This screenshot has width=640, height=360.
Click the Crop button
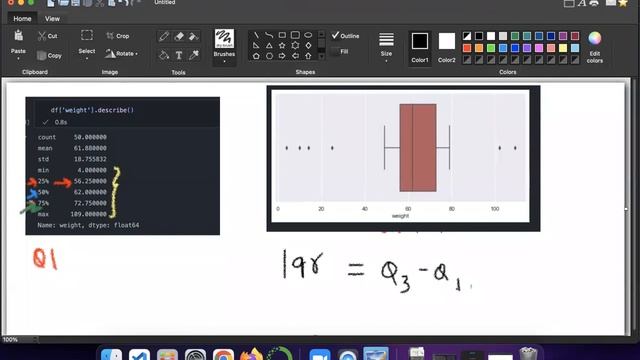[118, 36]
